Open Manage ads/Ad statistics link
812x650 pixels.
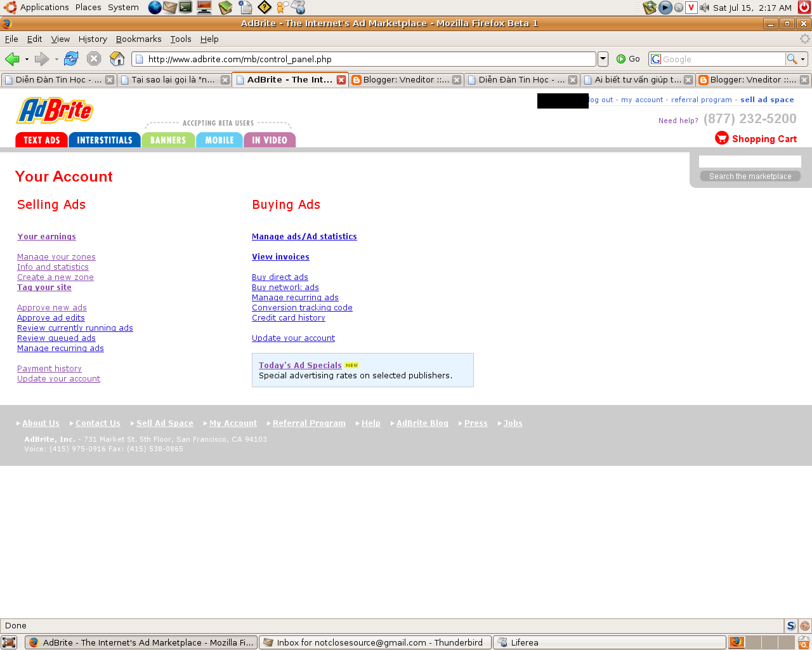click(x=304, y=236)
